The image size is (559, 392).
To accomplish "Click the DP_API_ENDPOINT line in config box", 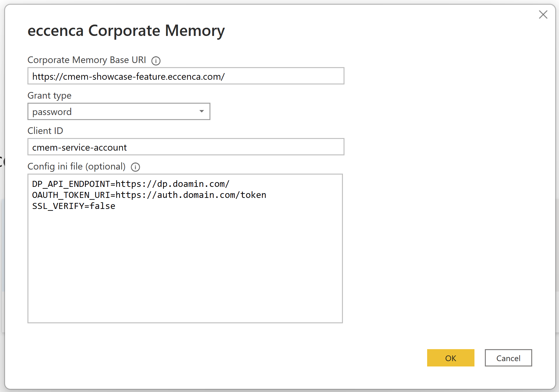I will click(x=131, y=184).
